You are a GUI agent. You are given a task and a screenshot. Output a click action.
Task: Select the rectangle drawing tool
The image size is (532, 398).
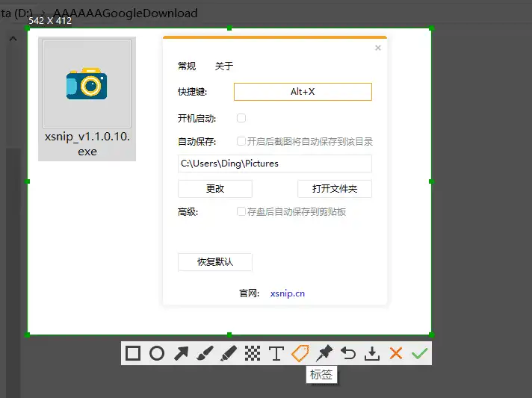pos(133,353)
